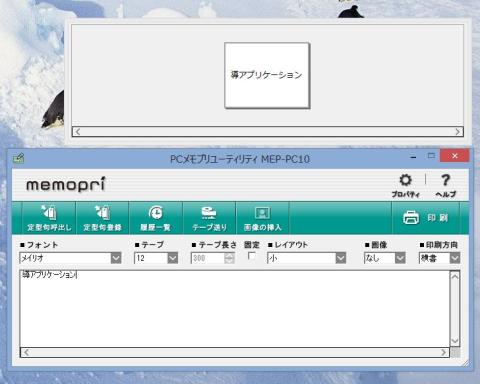This screenshot has width=480, height=384.
Task: Adjust the テープ長さ spinner arrows
Action: 229,258
